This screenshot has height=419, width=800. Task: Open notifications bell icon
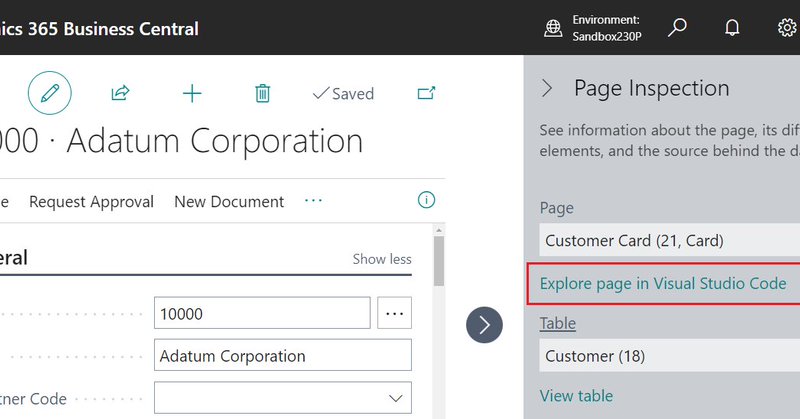coord(732,27)
